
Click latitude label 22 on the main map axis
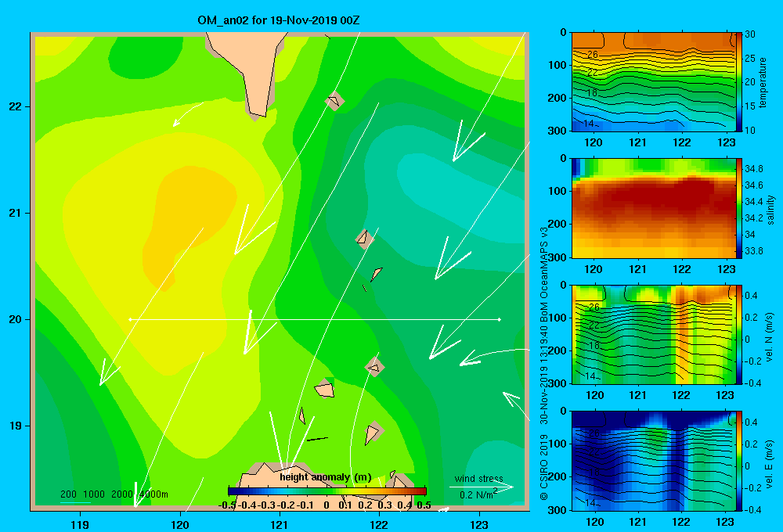(15, 106)
